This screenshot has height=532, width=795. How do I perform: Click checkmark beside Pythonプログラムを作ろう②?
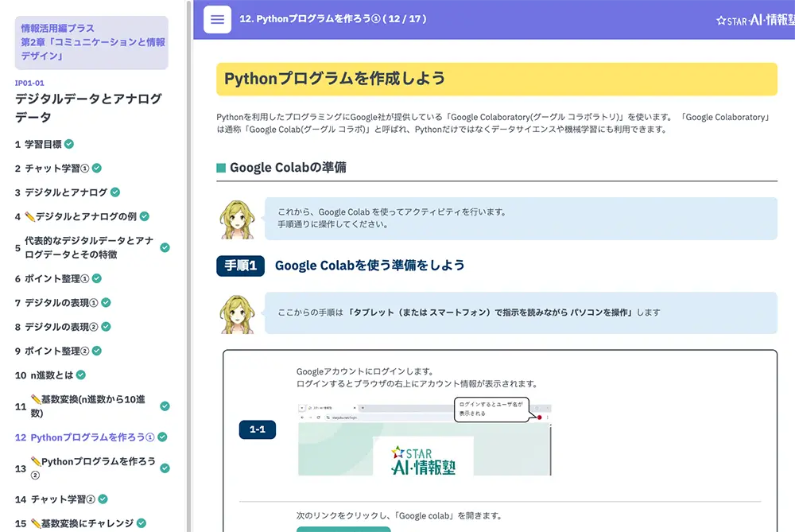click(165, 468)
